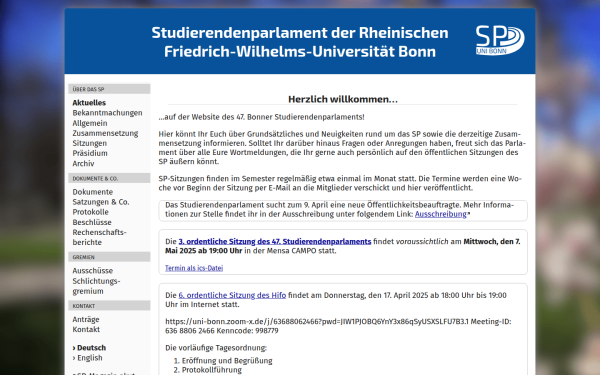
Task: Open 3. ordentliche Sitzung des 47. Studierendenparlaments link
Action: [275, 241]
